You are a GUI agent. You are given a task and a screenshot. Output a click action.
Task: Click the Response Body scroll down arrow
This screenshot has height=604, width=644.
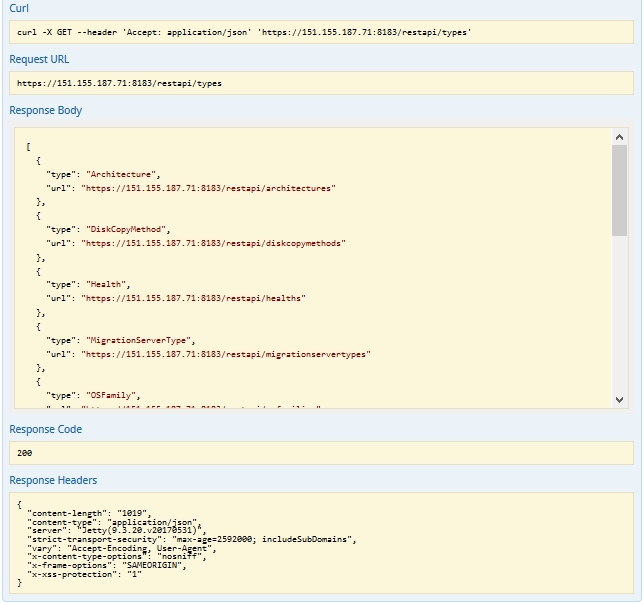pos(619,398)
